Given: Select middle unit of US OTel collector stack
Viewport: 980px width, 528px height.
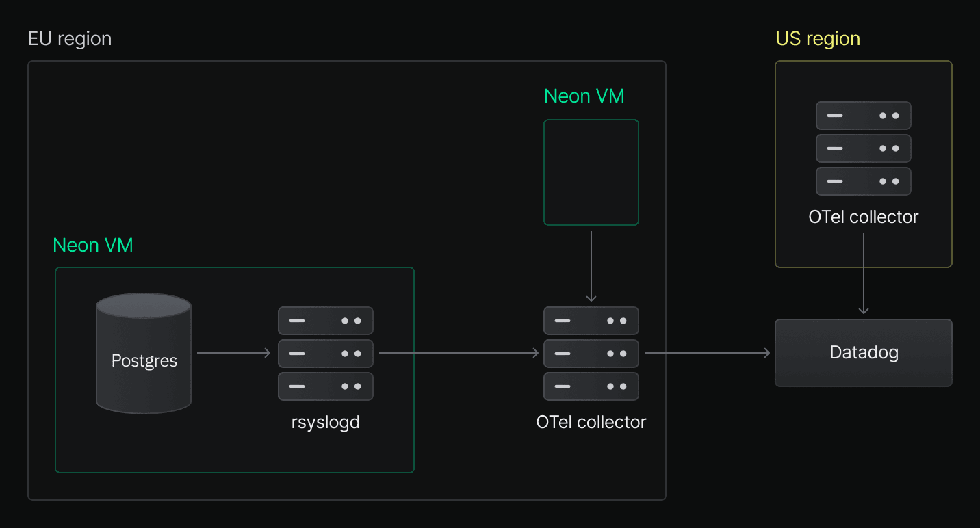Looking at the screenshot, I should point(864,148).
